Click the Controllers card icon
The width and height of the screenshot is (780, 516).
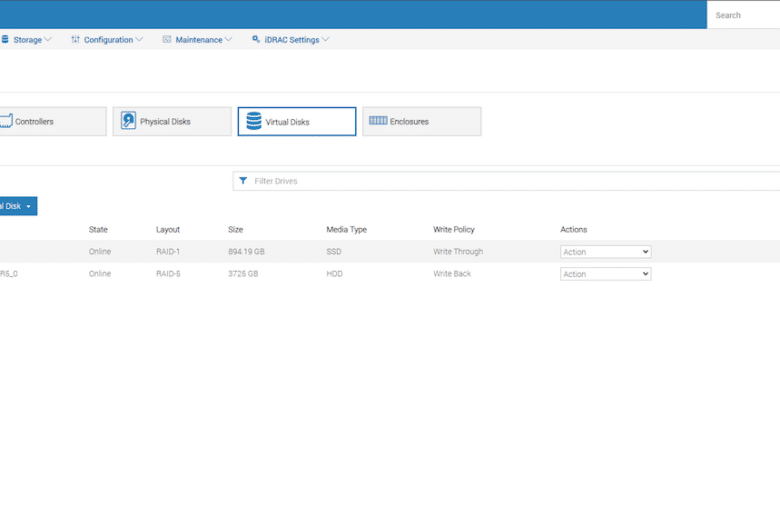(x=6, y=121)
